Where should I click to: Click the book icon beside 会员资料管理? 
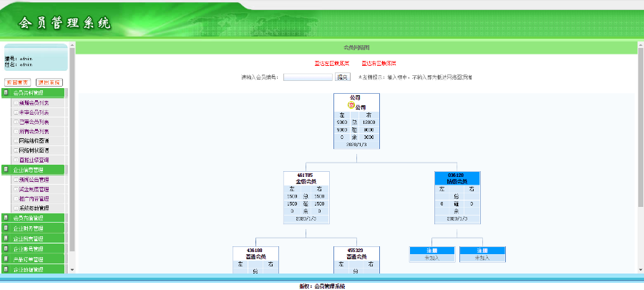tap(6, 93)
